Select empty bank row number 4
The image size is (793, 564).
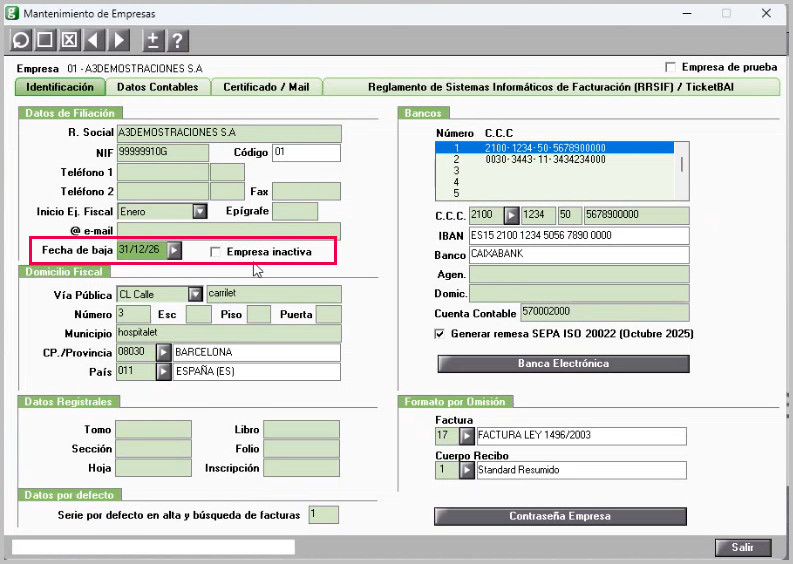point(554,182)
